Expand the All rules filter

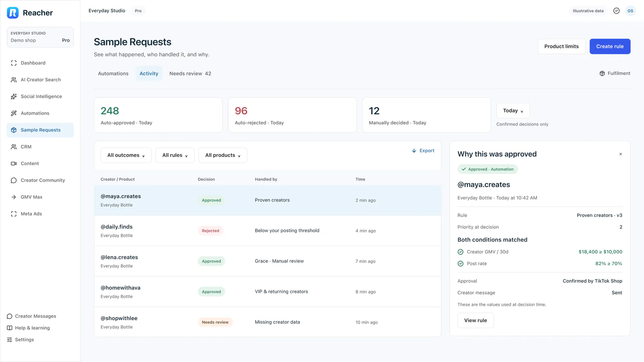pyautogui.click(x=175, y=155)
